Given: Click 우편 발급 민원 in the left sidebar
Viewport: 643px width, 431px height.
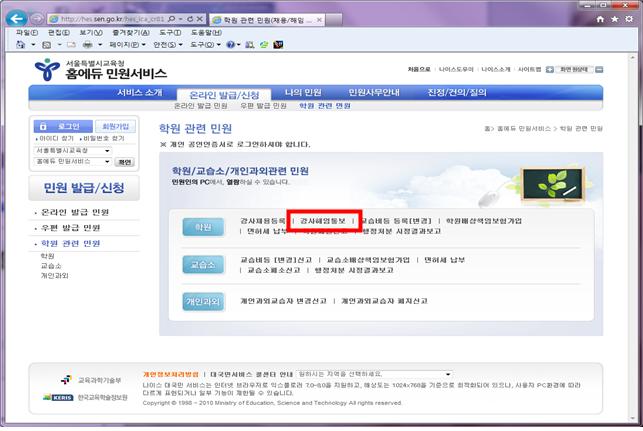Looking at the screenshot, I should [70, 228].
